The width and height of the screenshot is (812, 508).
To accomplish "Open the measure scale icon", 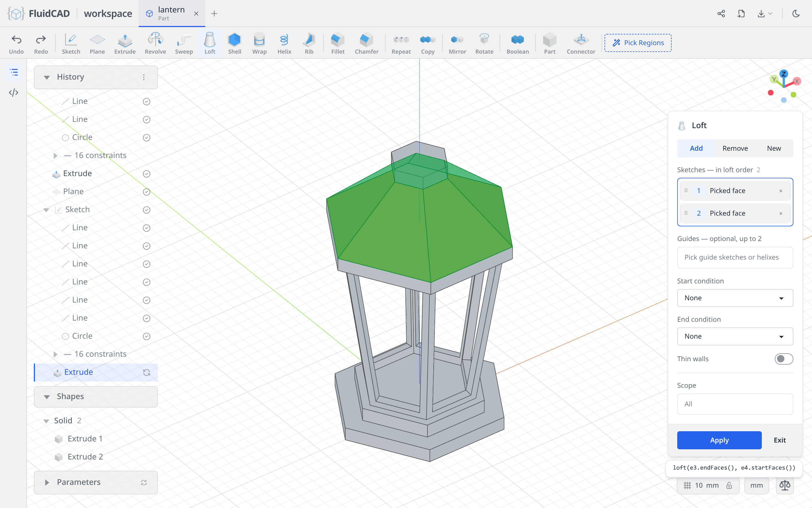I will tap(784, 485).
